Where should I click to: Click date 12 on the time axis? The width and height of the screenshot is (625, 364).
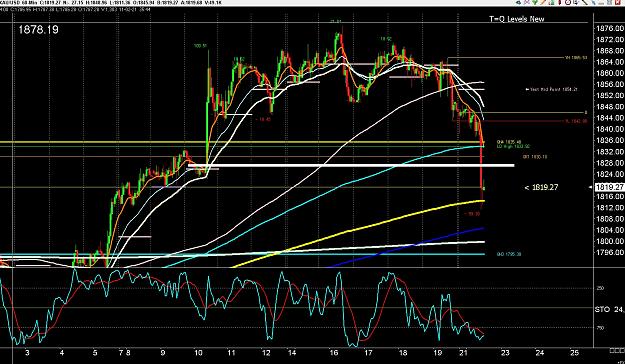266,353
